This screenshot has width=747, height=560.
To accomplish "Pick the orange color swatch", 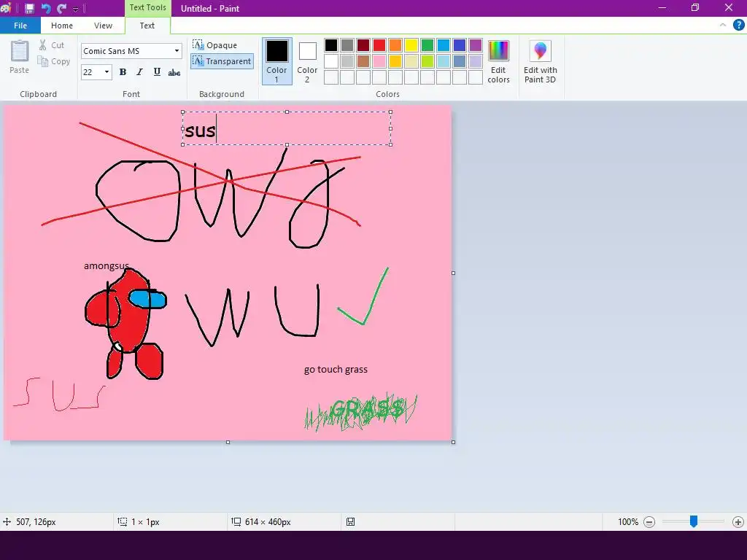I will (395, 45).
